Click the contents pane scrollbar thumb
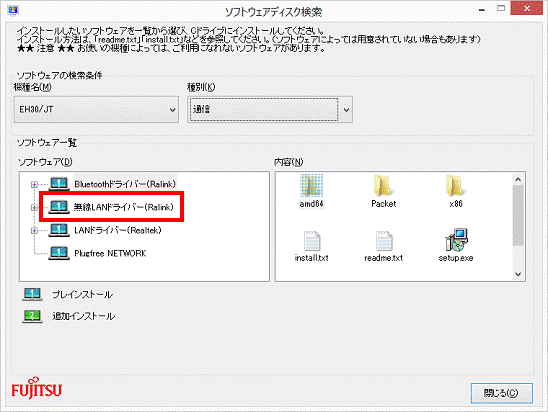 (518, 215)
